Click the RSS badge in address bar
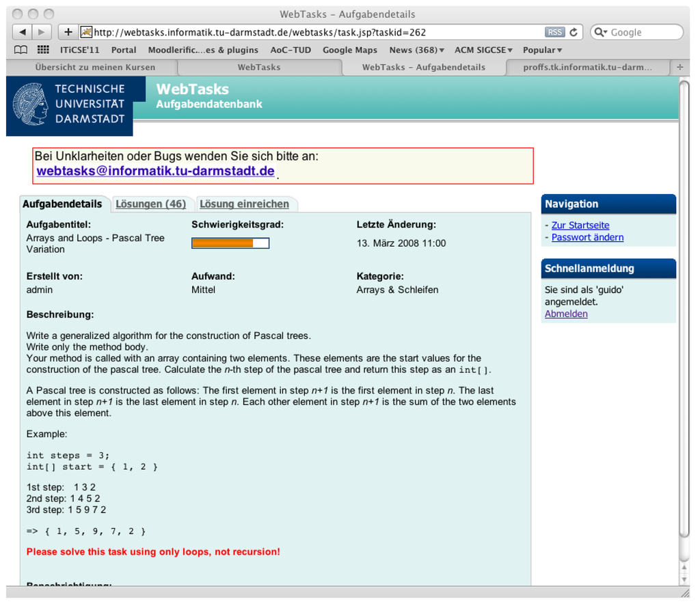 [554, 32]
